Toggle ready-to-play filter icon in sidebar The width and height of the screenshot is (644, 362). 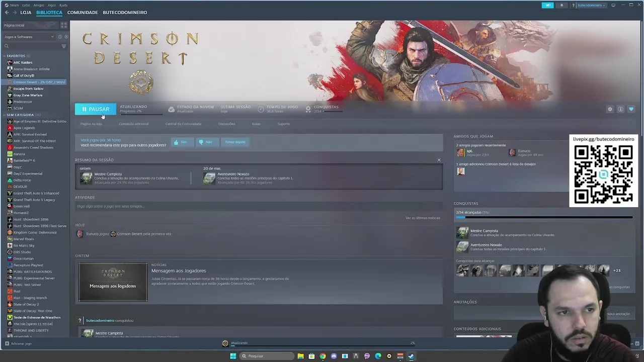point(66,37)
